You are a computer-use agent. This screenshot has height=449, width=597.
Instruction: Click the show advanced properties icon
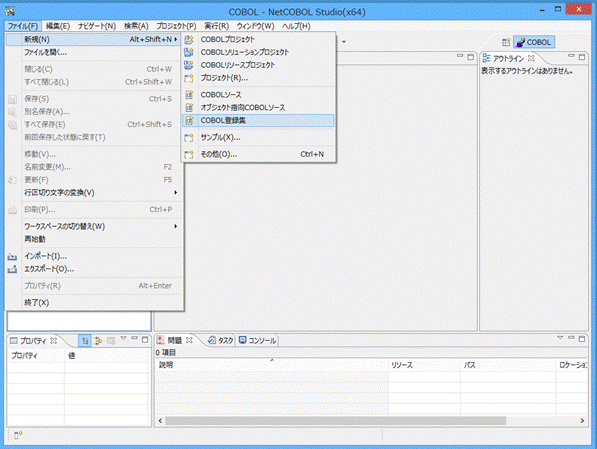click(x=99, y=340)
